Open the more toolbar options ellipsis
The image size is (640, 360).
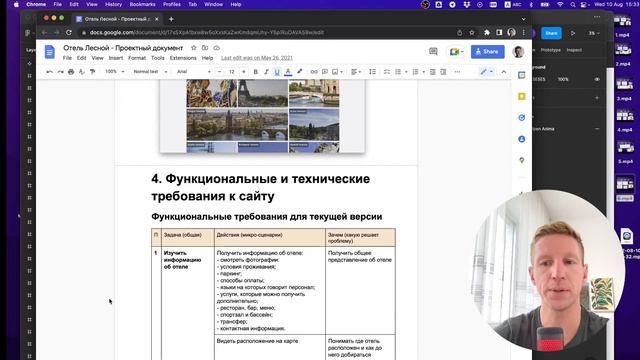tap(457, 72)
